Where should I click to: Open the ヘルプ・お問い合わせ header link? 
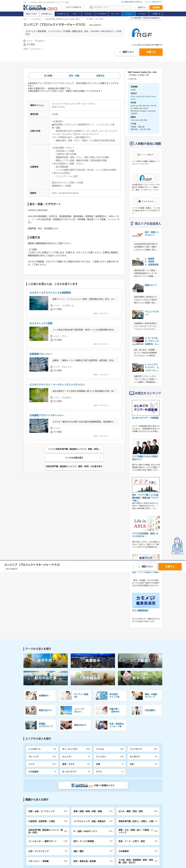[x=153, y=2]
